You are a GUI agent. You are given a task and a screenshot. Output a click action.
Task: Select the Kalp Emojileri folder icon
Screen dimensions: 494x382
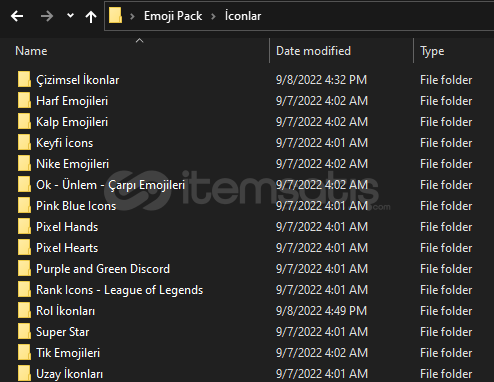coord(24,121)
